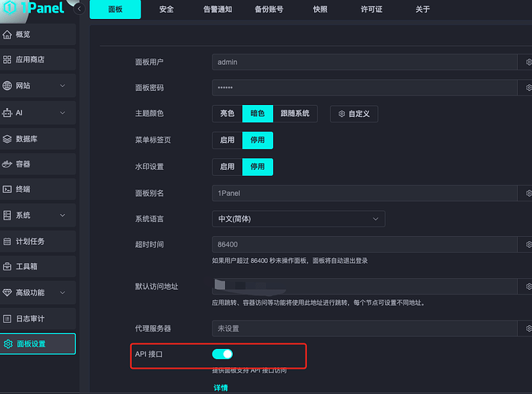Click the 终端 terminal icon
532x394 pixels.
point(8,189)
